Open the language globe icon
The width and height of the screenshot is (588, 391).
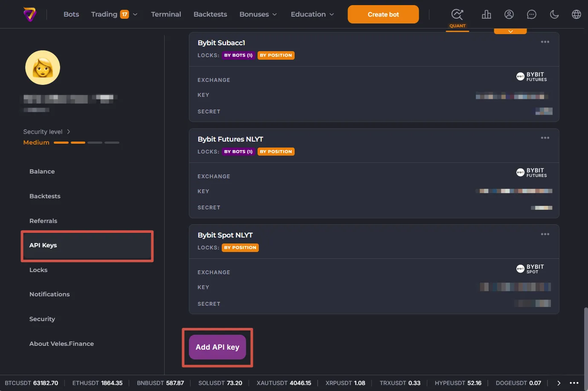[x=576, y=14]
